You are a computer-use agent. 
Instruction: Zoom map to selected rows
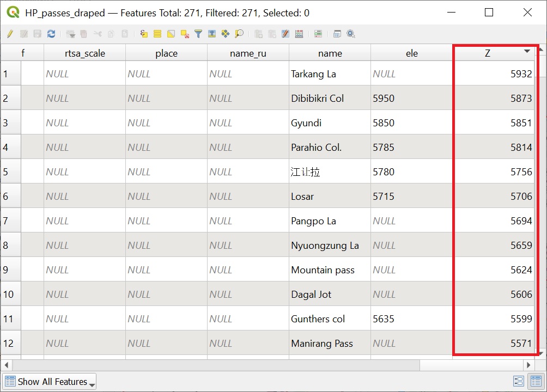[x=239, y=34]
